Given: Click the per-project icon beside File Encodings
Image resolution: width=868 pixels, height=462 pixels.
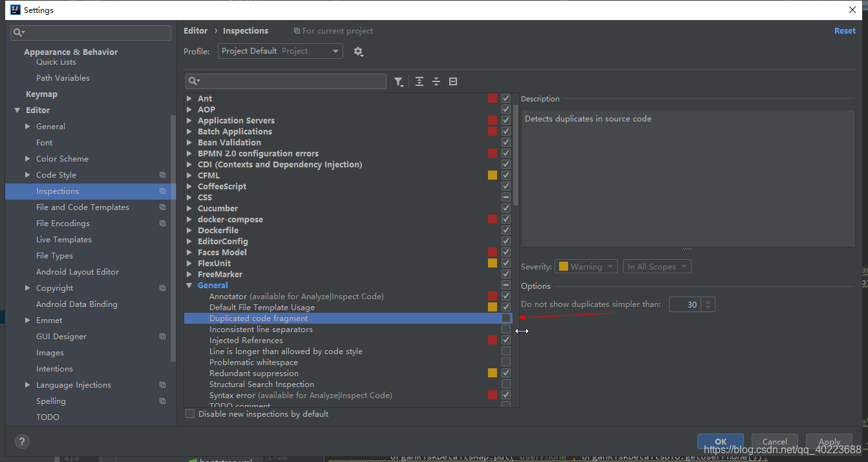Looking at the screenshot, I should pyautogui.click(x=163, y=224).
